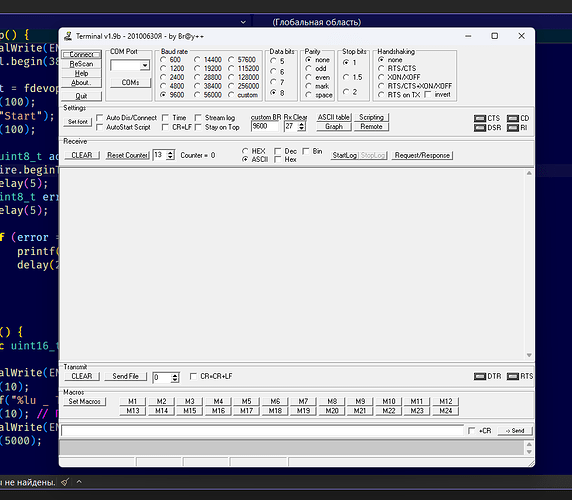Increase the counter reset value 13
572x500 pixels.
(170, 153)
